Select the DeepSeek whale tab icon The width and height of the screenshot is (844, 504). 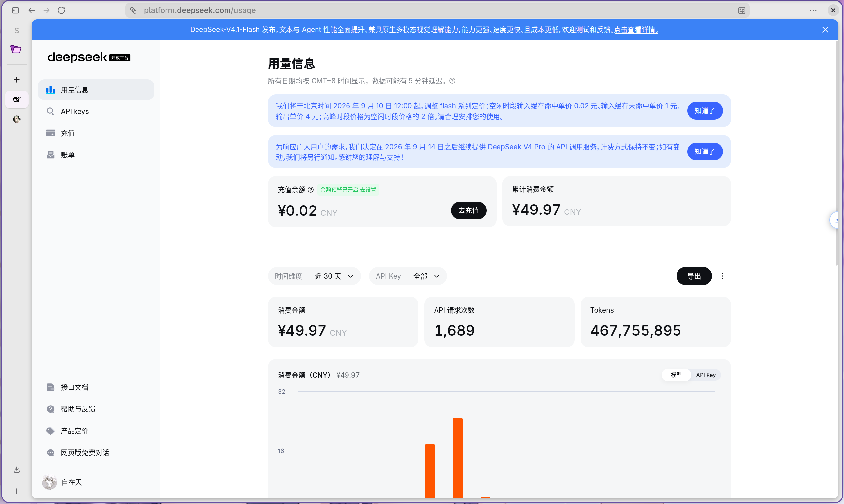point(17,99)
